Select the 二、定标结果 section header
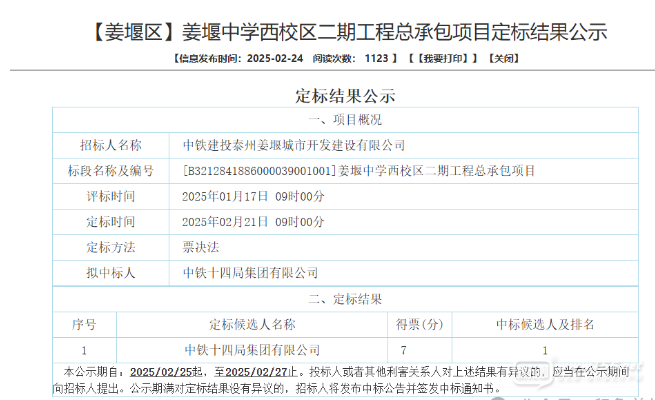 coord(345,298)
